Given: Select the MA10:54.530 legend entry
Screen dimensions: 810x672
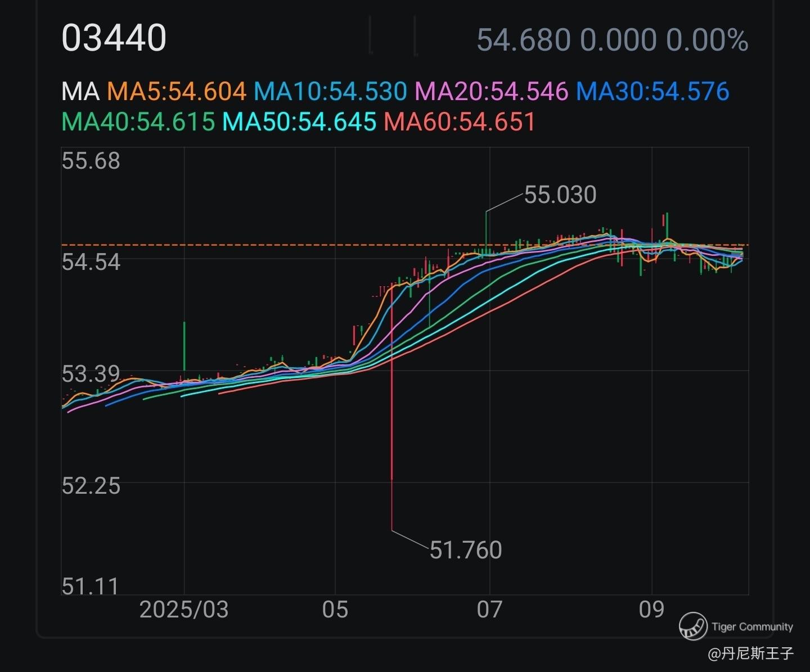Looking at the screenshot, I should point(330,91).
